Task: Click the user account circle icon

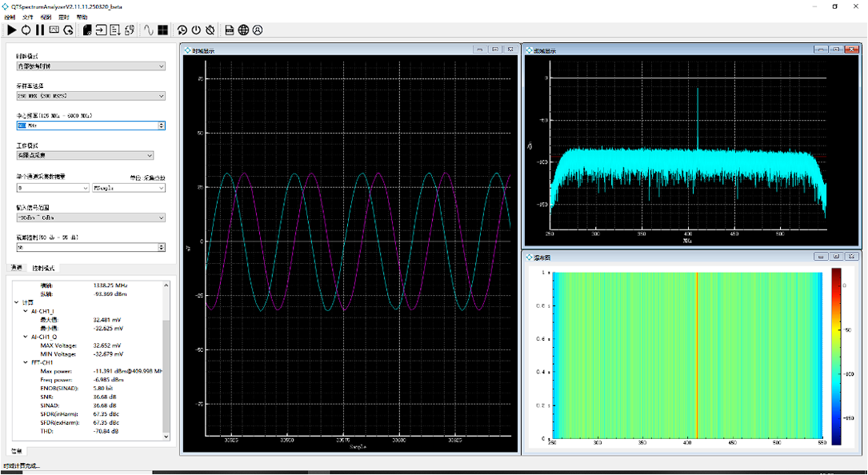Action: pyautogui.click(x=258, y=30)
